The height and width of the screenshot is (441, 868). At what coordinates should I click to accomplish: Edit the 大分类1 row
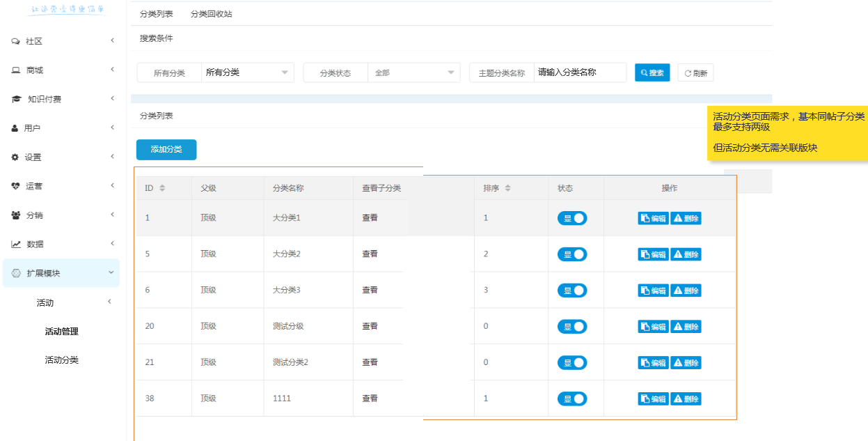(x=654, y=218)
